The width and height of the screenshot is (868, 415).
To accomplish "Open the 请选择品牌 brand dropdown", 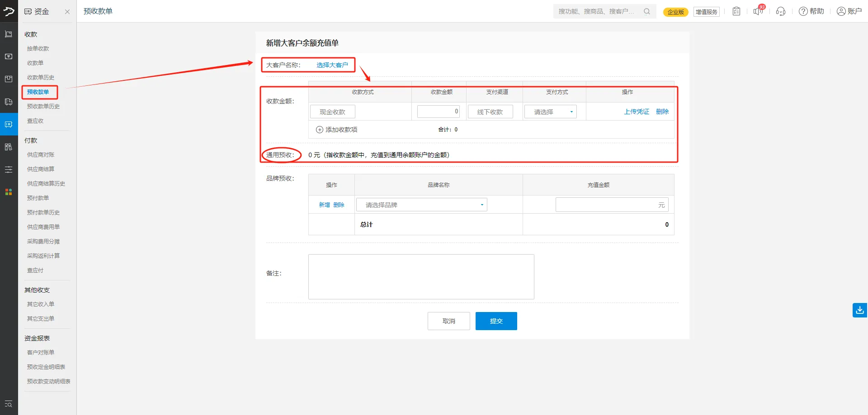I will point(421,204).
